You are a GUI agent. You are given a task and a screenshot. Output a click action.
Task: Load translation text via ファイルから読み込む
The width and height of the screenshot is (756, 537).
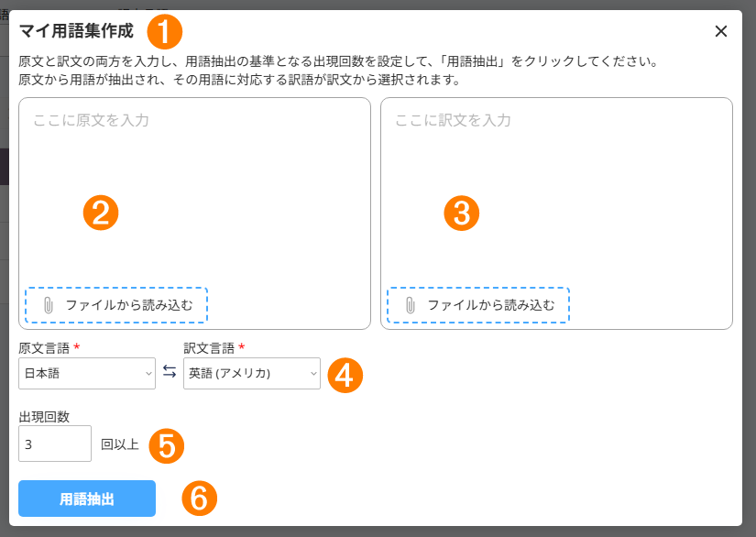[478, 305]
